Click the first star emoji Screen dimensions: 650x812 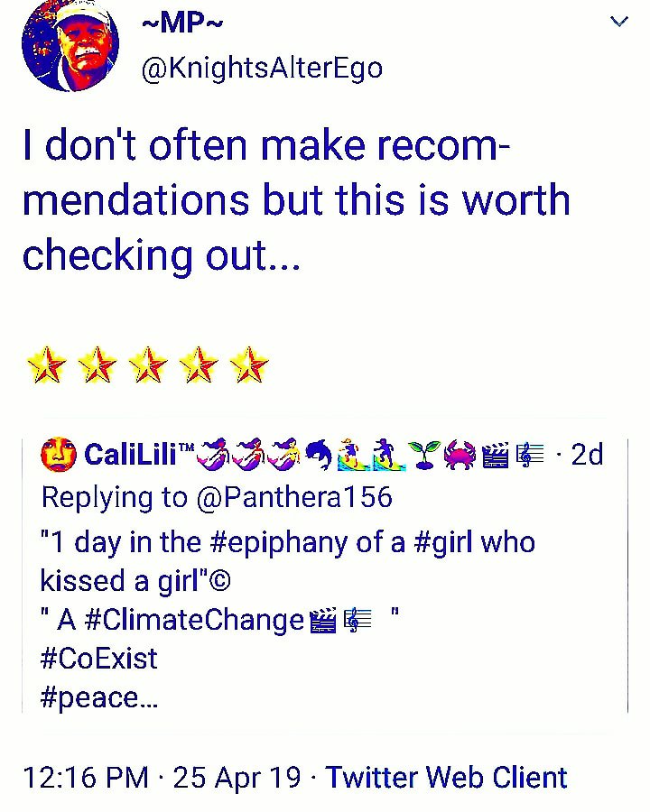(x=47, y=364)
